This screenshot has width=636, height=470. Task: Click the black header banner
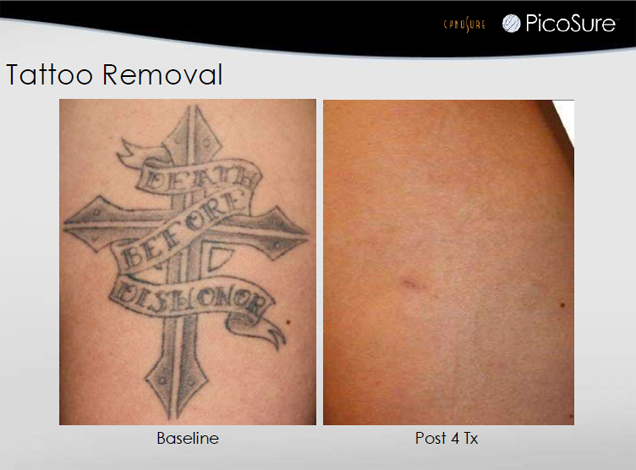coord(318,24)
